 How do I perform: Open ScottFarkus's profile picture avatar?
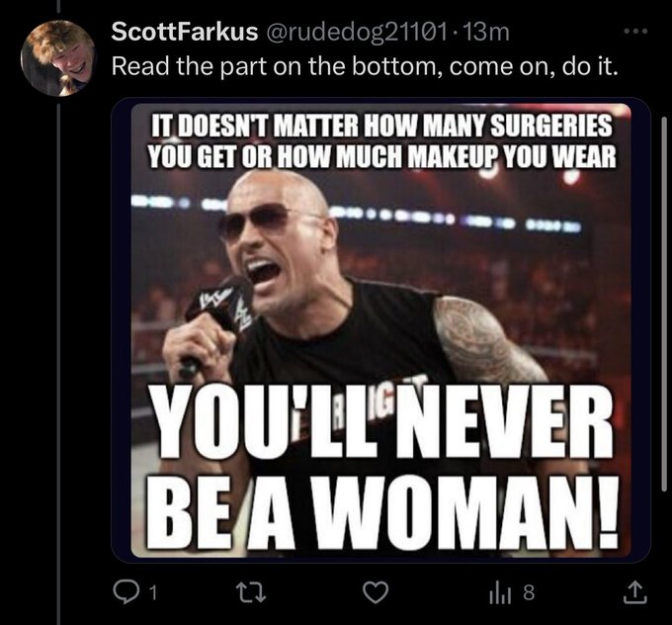click(x=57, y=58)
